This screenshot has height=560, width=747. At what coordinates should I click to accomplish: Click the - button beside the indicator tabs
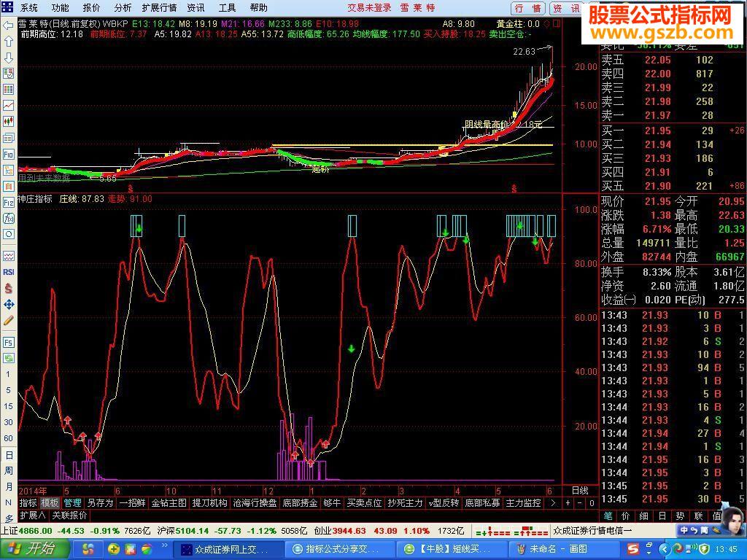coord(579,503)
